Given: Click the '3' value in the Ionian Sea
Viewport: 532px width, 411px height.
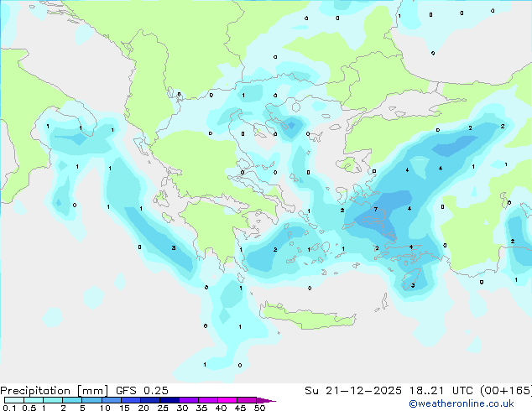Looking at the screenshot, I should click(174, 248).
